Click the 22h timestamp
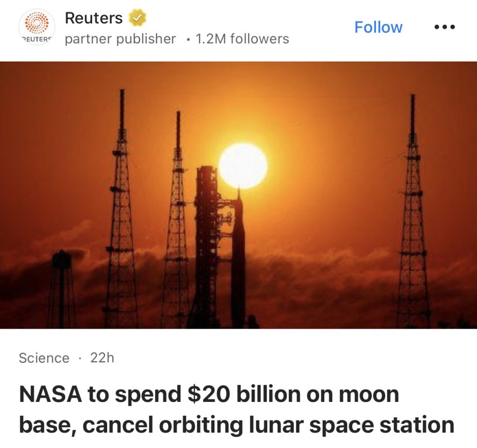 click(102, 358)
